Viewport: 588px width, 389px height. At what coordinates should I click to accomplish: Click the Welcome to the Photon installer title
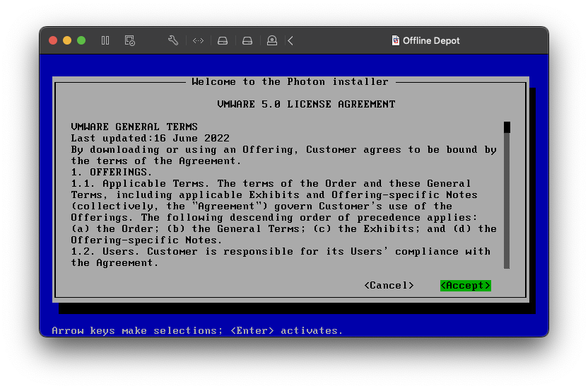click(290, 81)
